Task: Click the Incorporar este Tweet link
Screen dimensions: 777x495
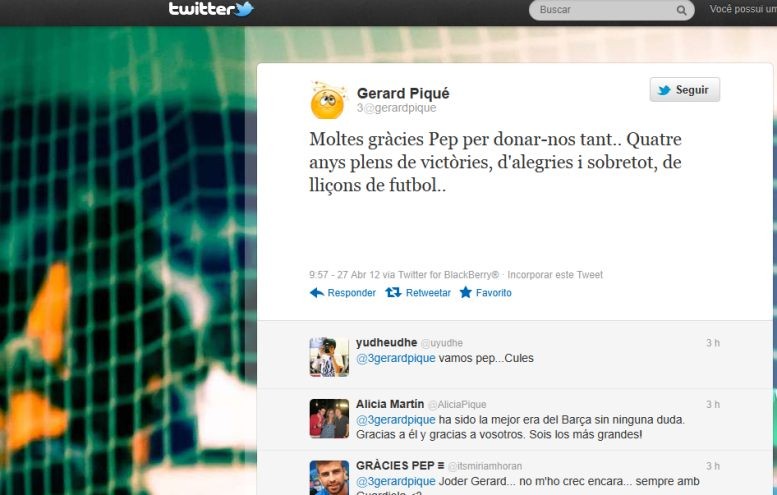Action: [555, 275]
